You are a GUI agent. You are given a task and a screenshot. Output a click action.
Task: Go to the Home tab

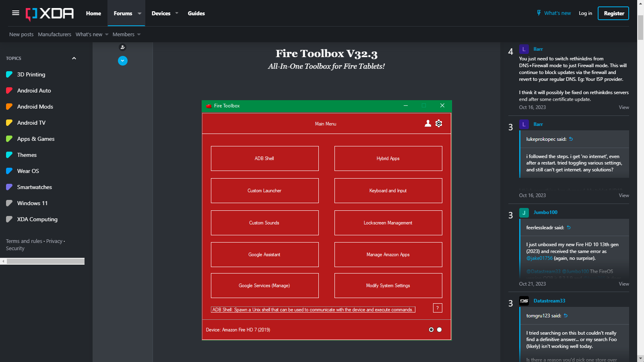click(x=93, y=13)
